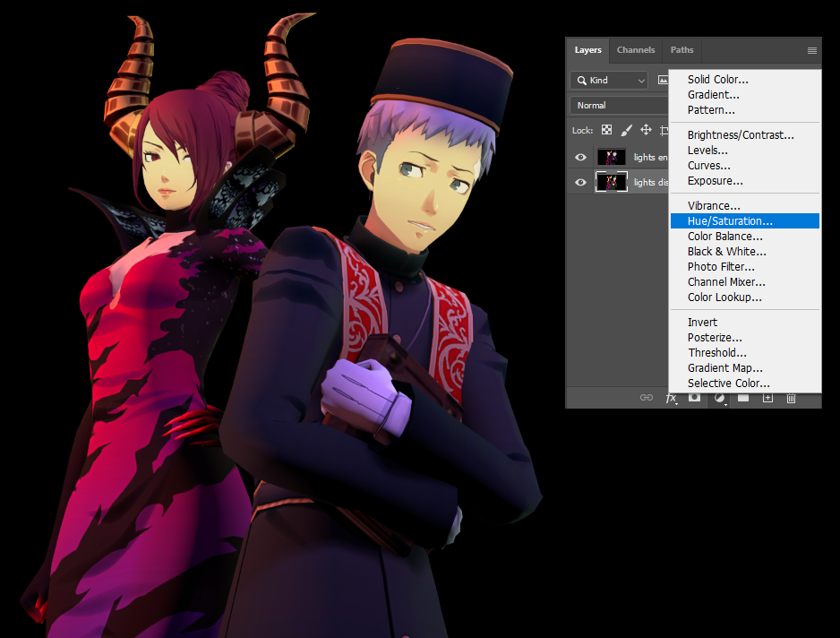Hide the lights enabled layer
This screenshot has height=638, width=840.
(x=580, y=157)
